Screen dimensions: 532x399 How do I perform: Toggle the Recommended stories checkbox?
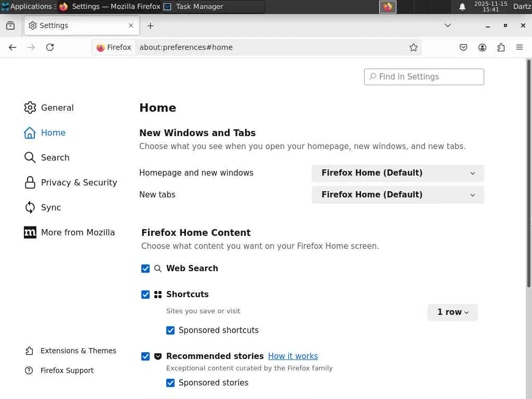click(145, 356)
